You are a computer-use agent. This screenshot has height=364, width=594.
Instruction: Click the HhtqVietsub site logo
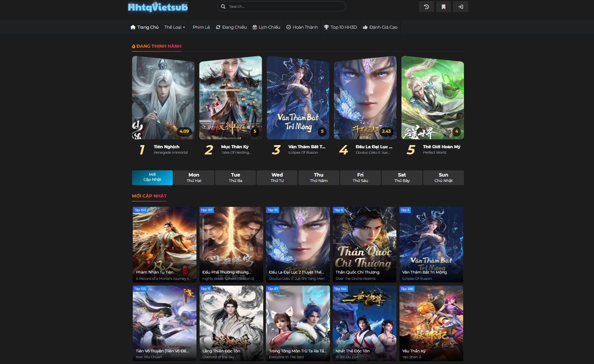(x=158, y=7)
